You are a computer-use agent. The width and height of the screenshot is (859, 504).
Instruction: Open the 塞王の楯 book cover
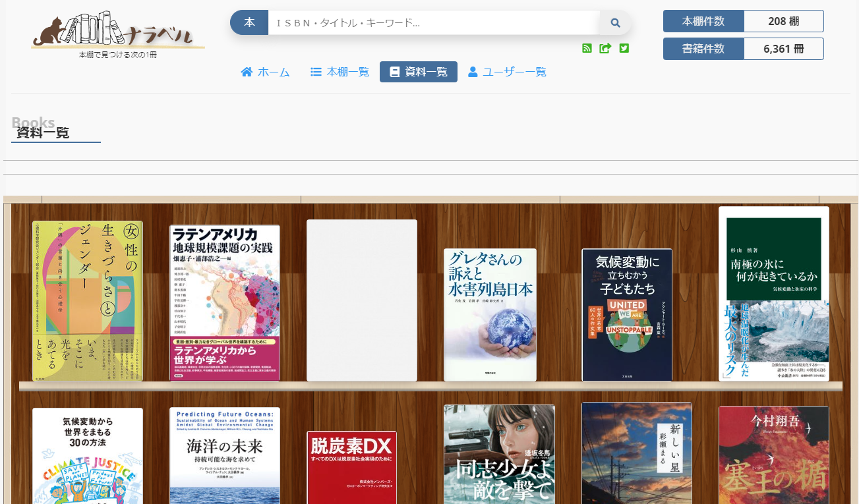tap(774, 455)
